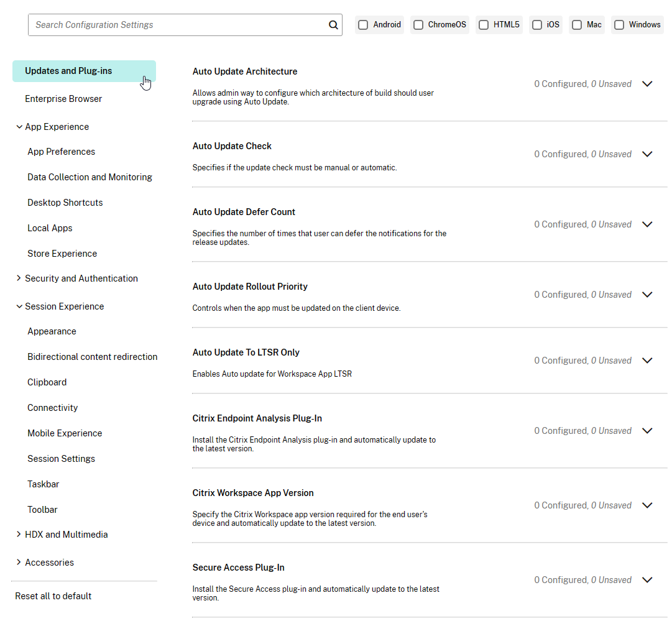
Task: Check the HTML5 platform filter
Action: (484, 25)
